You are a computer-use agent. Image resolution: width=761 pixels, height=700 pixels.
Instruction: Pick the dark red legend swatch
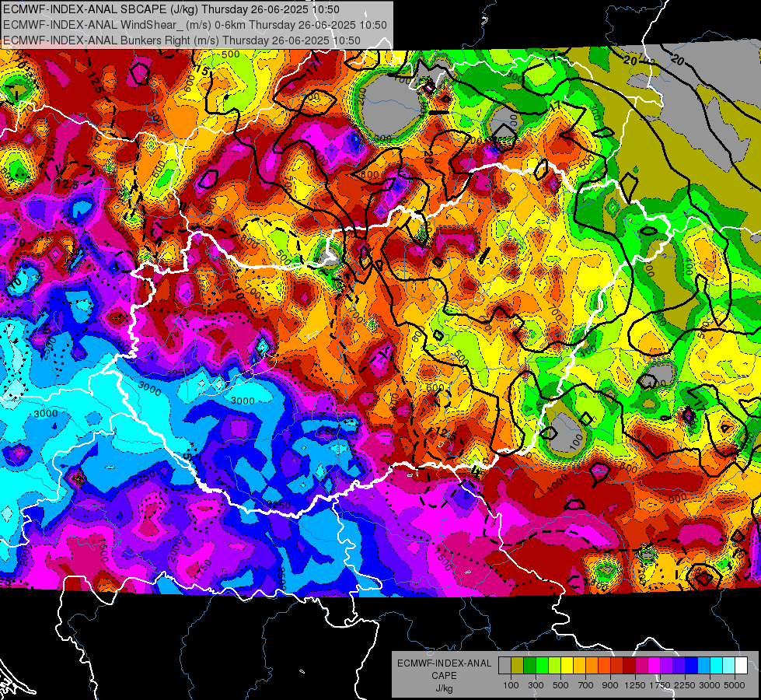click(629, 665)
